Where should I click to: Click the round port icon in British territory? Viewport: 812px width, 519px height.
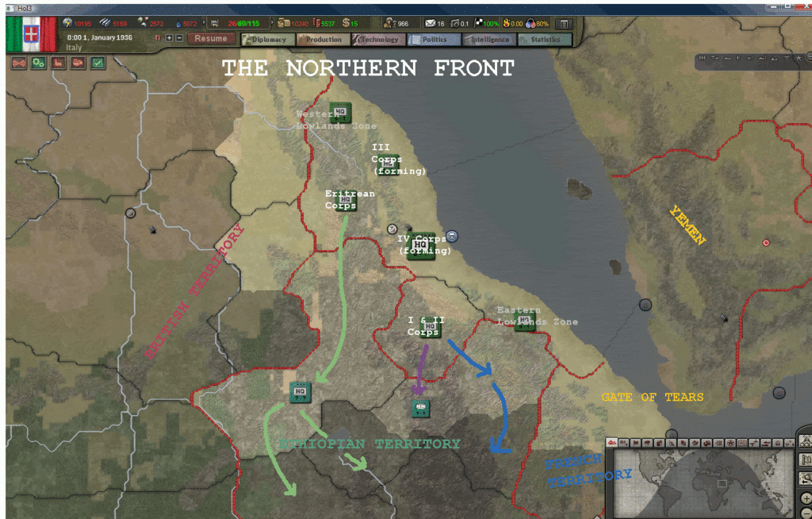click(131, 213)
